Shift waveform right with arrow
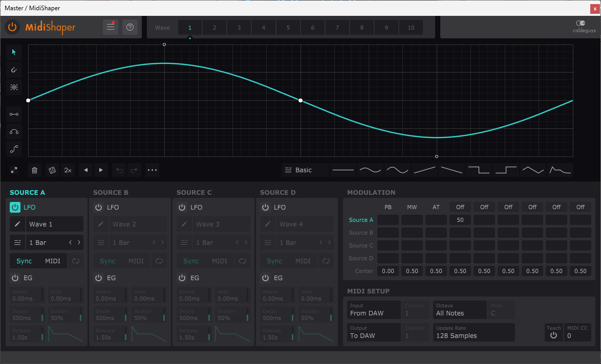 (x=101, y=170)
